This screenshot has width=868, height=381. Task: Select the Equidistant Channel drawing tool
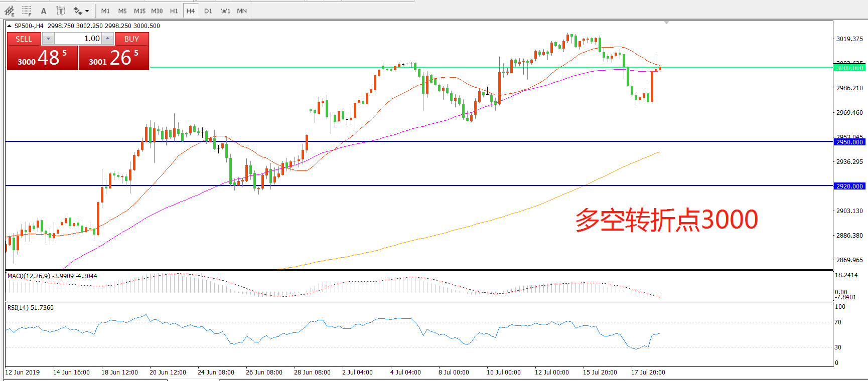(10, 11)
